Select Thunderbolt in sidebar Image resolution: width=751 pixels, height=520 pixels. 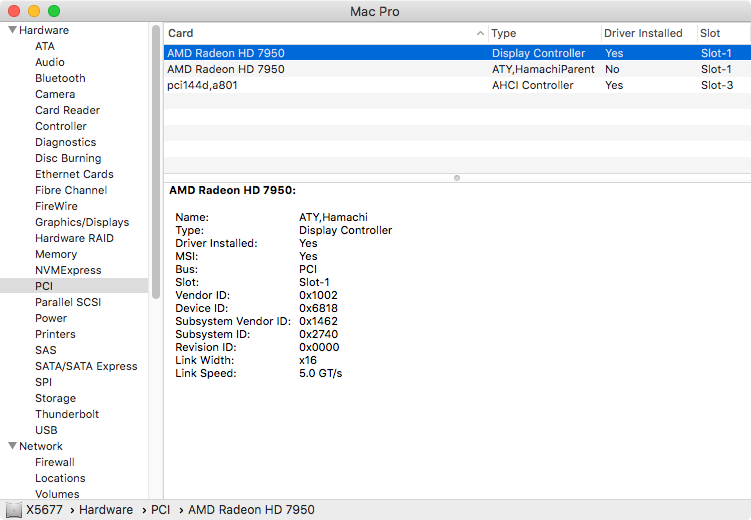(67, 414)
